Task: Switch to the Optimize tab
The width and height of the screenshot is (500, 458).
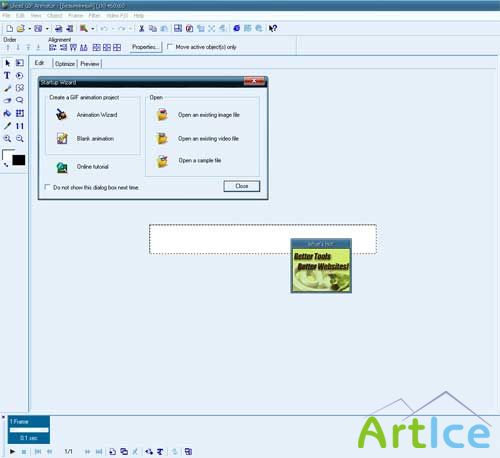Action: click(x=65, y=64)
